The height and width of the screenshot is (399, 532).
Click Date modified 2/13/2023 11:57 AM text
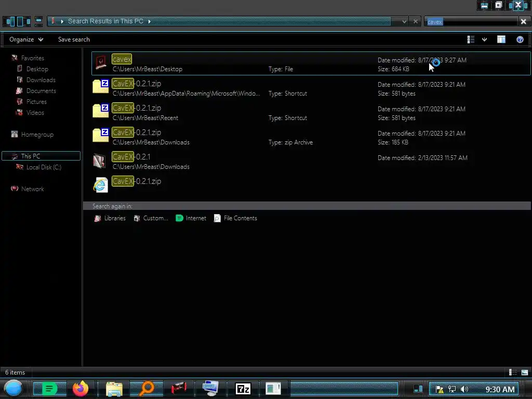point(422,158)
